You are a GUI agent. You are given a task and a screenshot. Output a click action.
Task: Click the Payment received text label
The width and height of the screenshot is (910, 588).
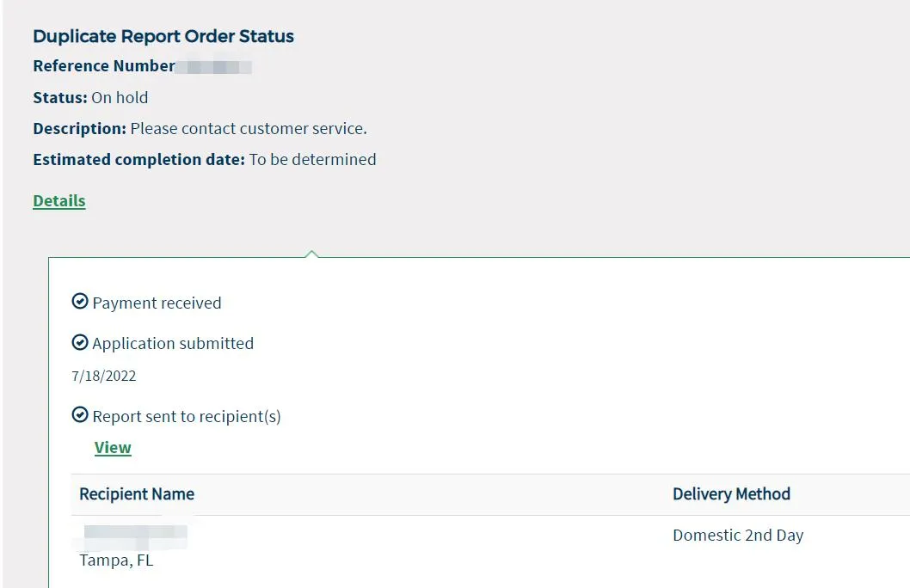[x=157, y=303]
